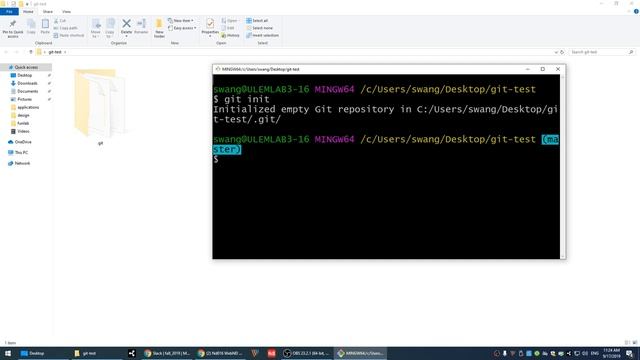The image size is (640, 360).
Task: Click Select none in ribbon
Action: [x=259, y=28]
